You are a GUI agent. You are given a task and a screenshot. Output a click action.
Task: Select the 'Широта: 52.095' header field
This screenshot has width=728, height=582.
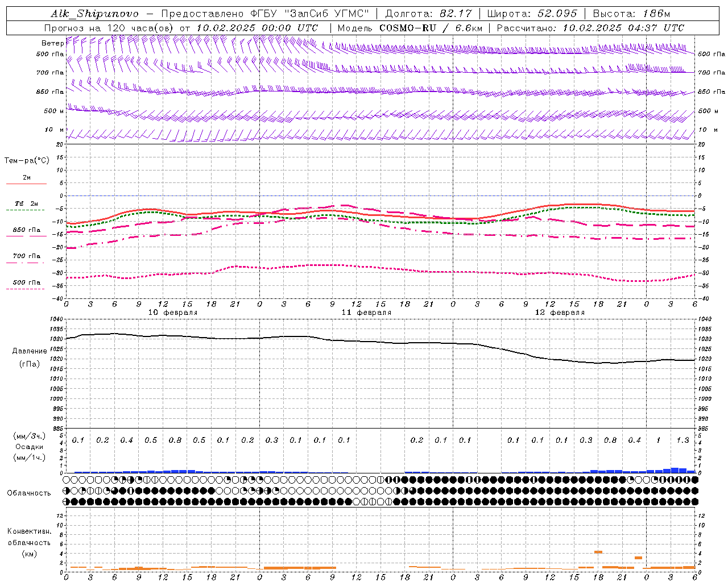click(532, 14)
